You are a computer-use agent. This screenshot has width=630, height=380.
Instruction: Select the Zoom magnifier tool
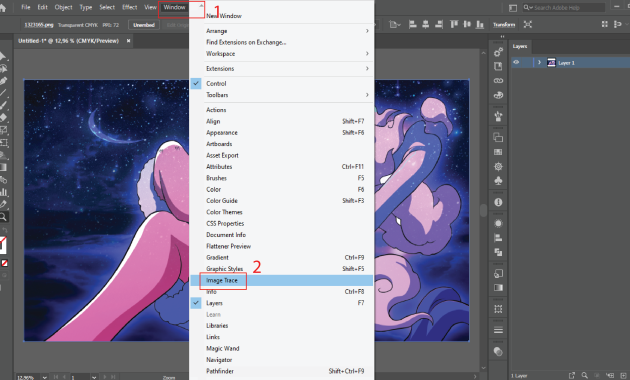[x=3, y=217]
